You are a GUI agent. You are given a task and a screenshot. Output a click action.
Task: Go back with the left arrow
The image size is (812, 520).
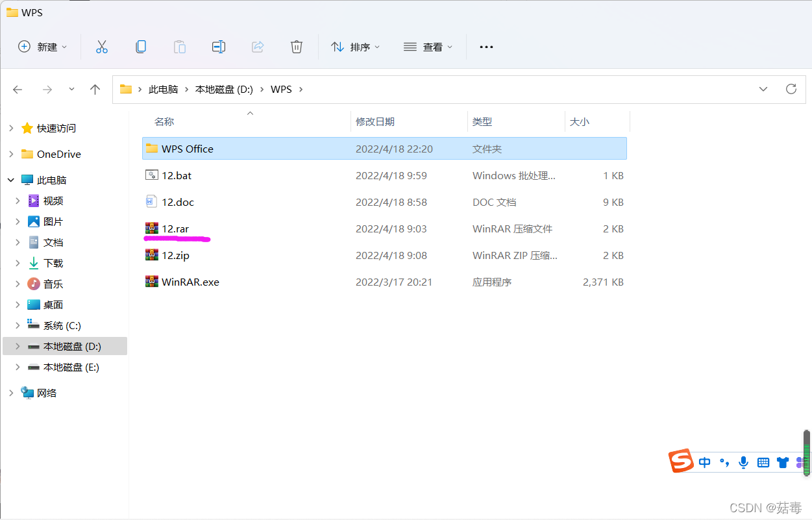(x=18, y=90)
